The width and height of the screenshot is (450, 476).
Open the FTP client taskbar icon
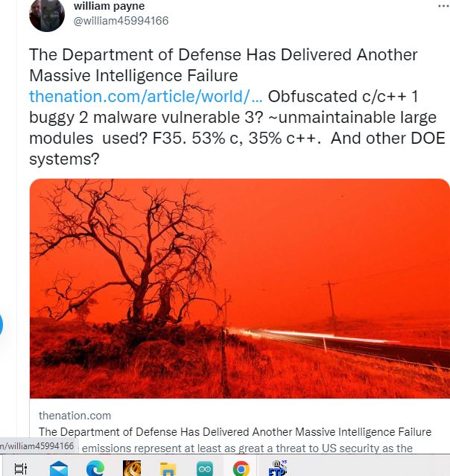pos(278,469)
